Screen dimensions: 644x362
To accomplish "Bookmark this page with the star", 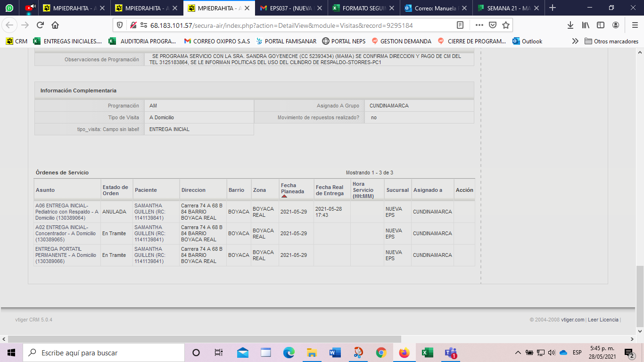I will coord(506,25).
